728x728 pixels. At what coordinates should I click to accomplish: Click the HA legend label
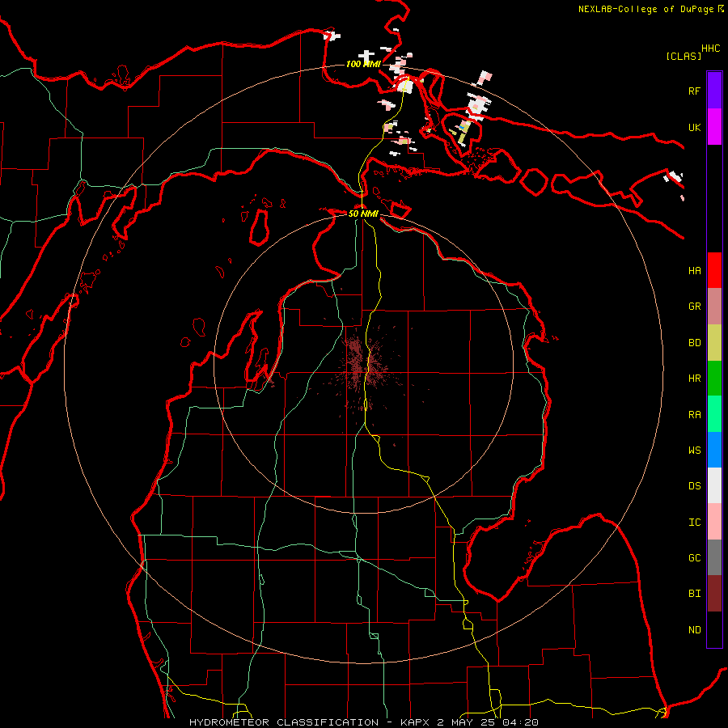(694, 270)
